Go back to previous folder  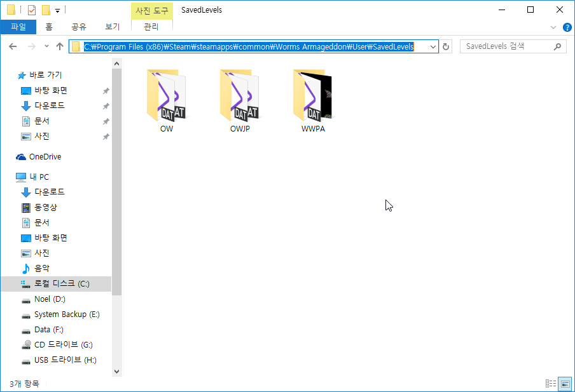click(13, 46)
